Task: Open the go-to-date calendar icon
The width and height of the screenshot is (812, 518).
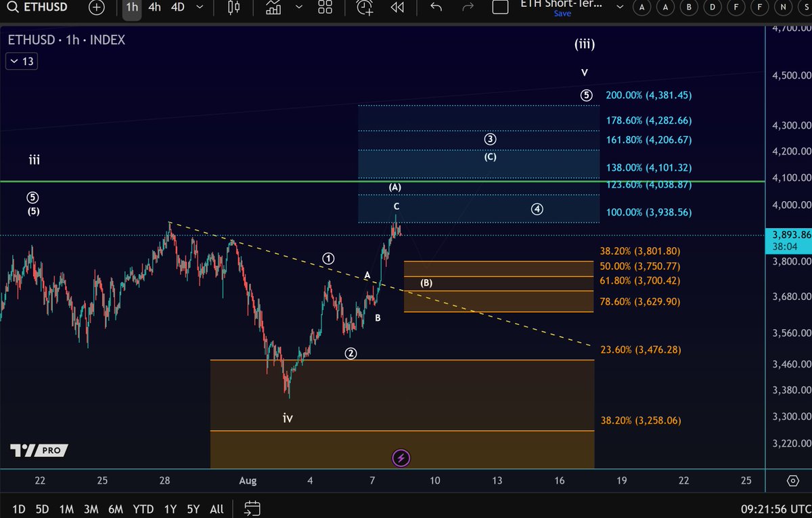Action: (251, 509)
